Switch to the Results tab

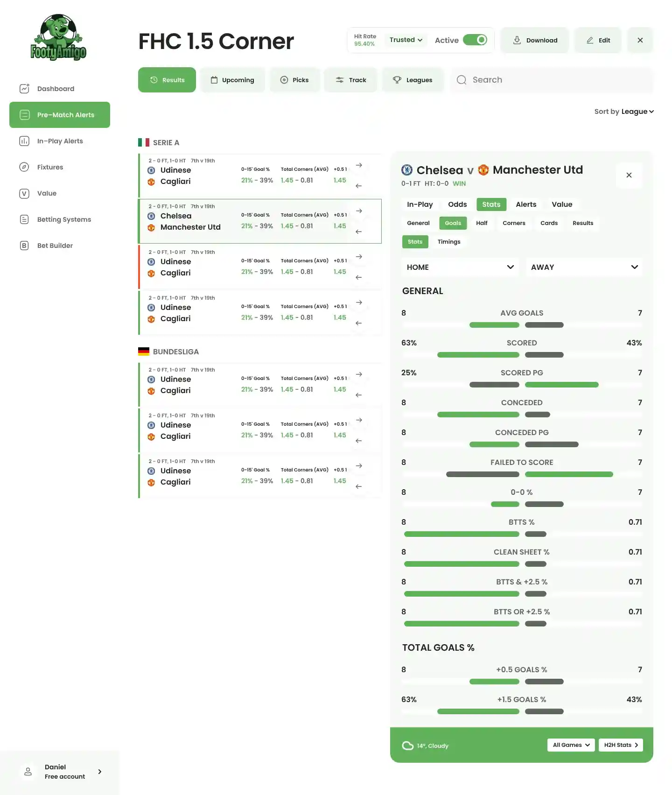click(167, 80)
